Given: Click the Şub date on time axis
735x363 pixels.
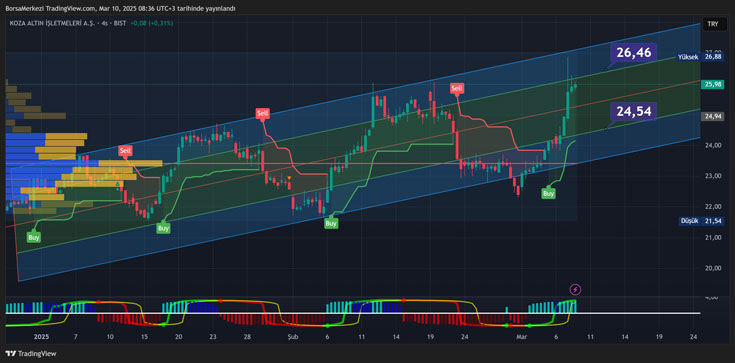Looking at the screenshot, I should (x=292, y=337).
